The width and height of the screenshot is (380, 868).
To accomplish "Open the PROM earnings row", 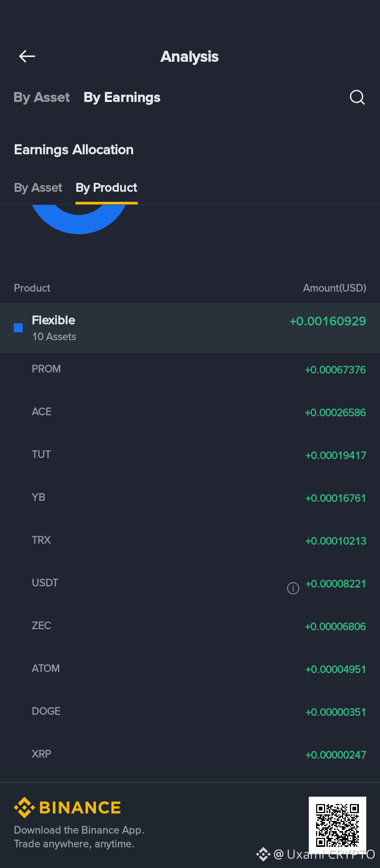I will point(190,369).
